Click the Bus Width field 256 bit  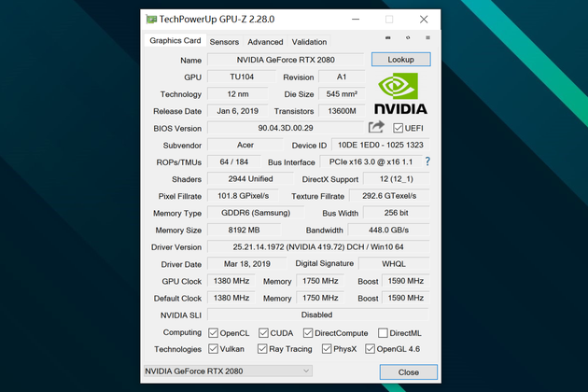397,213
